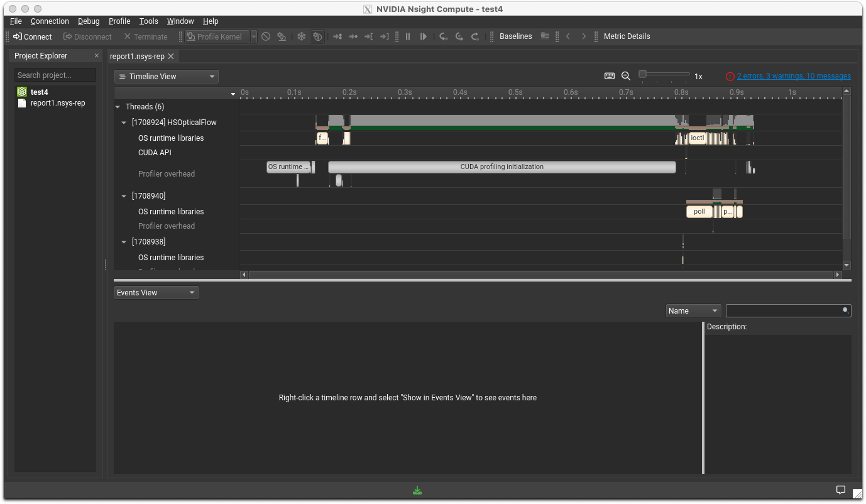
Task: Collapse the Threads (6) tree row
Action: click(x=118, y=107)
